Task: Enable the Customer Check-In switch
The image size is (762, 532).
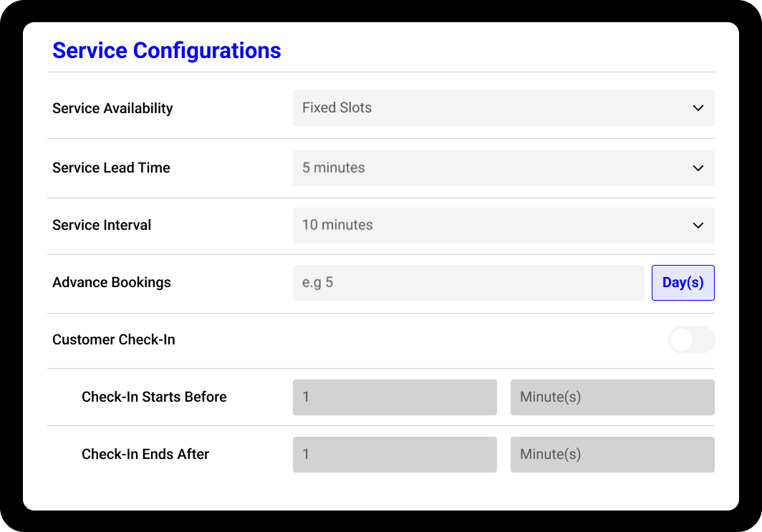Action: [691, 340]
